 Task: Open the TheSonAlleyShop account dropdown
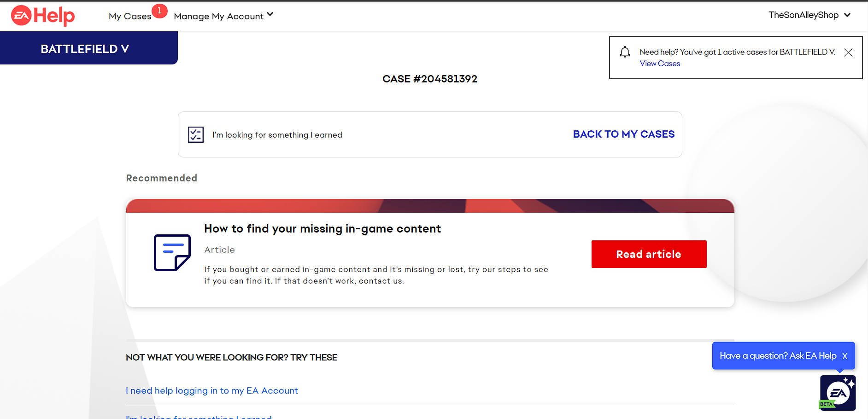[x=809, y=15]
